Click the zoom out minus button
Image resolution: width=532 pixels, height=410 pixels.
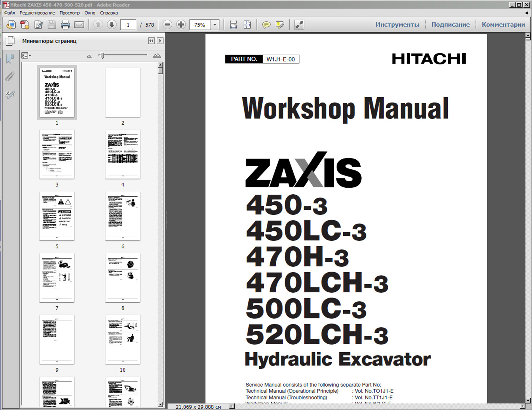167,25
